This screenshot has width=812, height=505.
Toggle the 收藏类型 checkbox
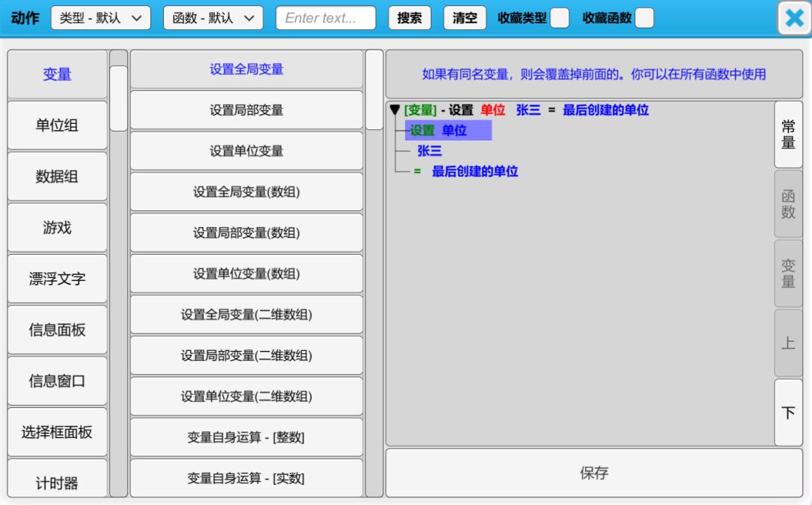coord(559,18)
